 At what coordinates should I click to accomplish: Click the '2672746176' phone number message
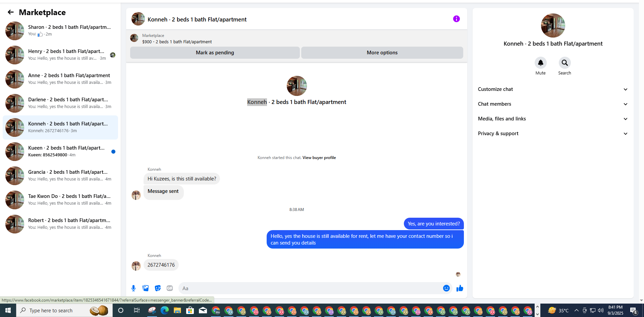[x=161, y=265]
